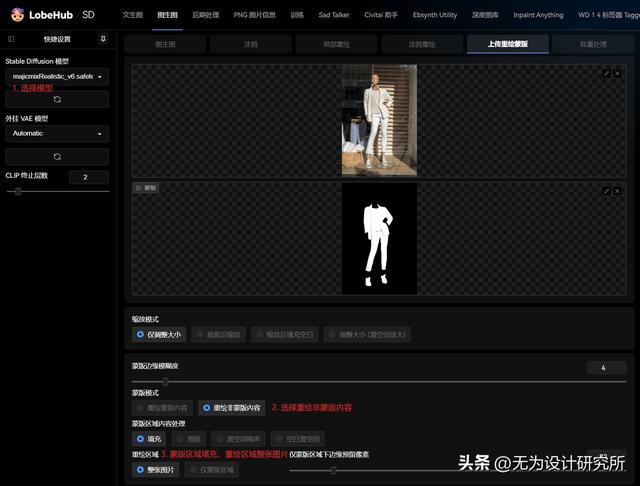Select 仅调整大小 resize mode

click(159, 335)
